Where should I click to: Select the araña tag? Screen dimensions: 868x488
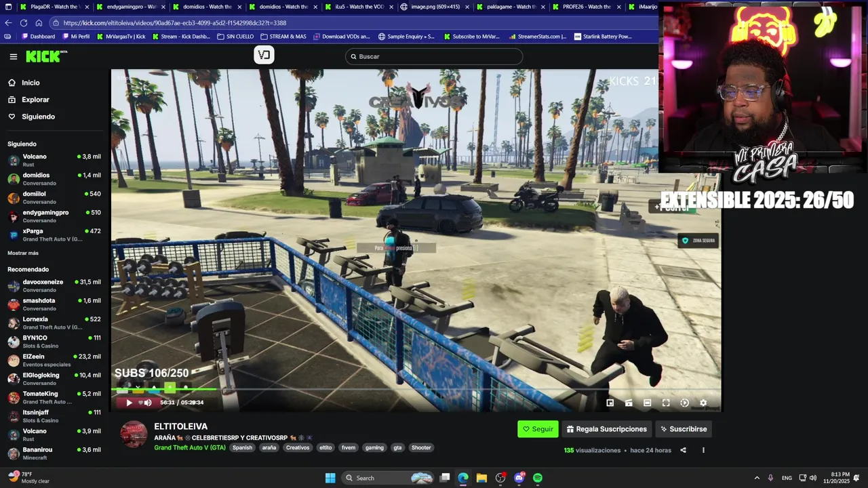(x=269, y=447)
